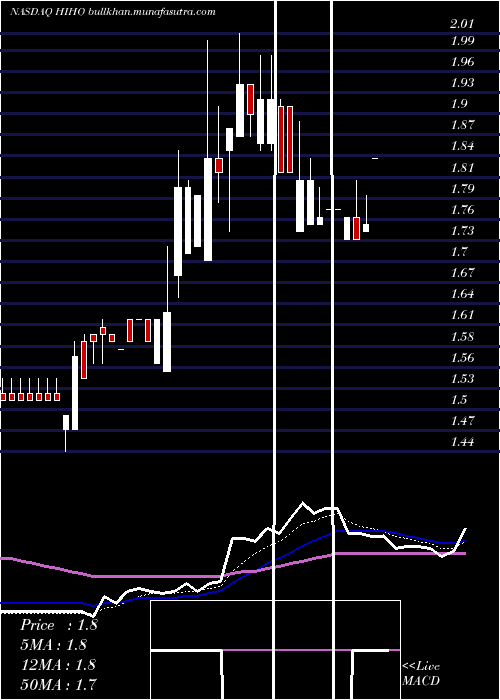Screen dimensions: 500x700
Task: Select the 1.7 price level label
Action: [x=459, y=252]
